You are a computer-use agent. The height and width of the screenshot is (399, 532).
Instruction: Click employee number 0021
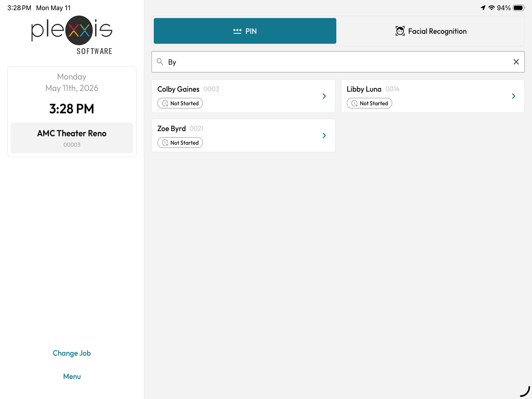[196, 129]
